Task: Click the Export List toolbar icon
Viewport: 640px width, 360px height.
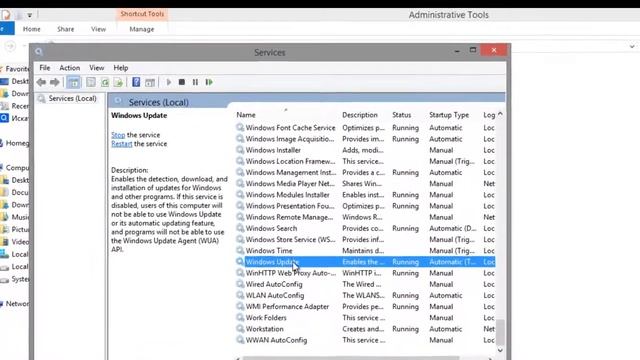Action: (x=118, y=82)
